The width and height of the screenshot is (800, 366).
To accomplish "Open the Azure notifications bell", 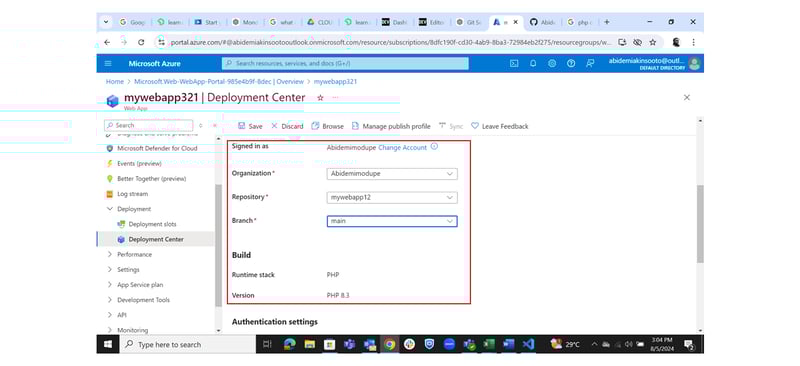I will point(533,63).
